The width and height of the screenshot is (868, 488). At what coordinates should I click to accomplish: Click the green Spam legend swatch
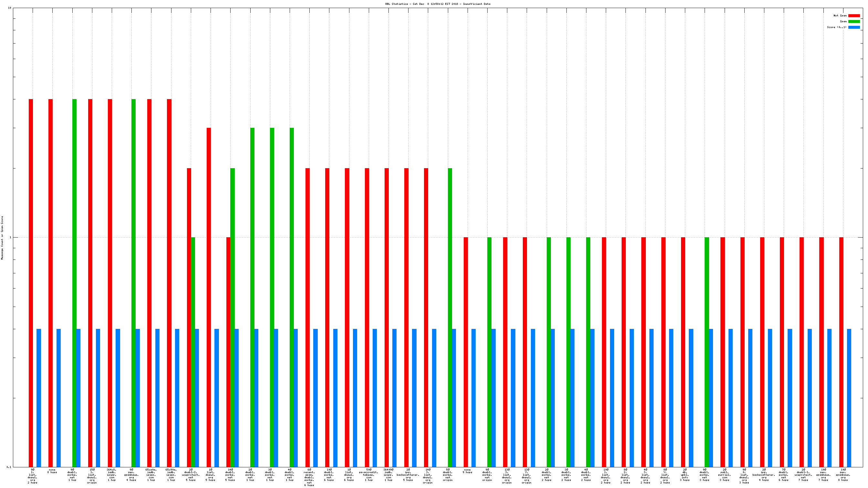(854, 21)
